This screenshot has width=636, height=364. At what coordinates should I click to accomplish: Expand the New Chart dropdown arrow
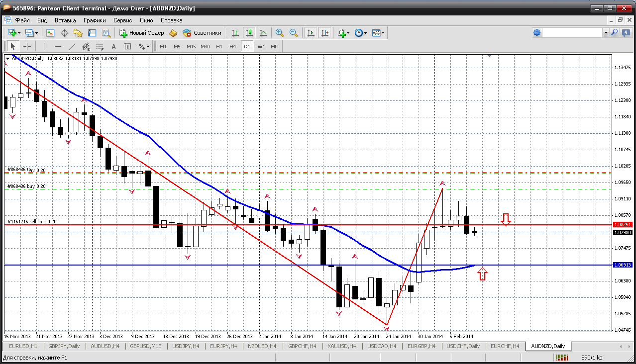19,33
